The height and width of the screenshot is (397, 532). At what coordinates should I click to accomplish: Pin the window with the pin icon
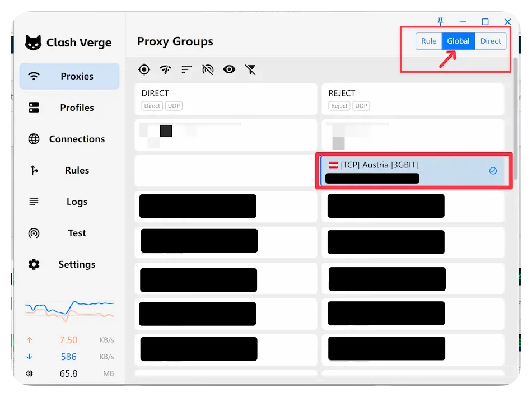point(440,22)
